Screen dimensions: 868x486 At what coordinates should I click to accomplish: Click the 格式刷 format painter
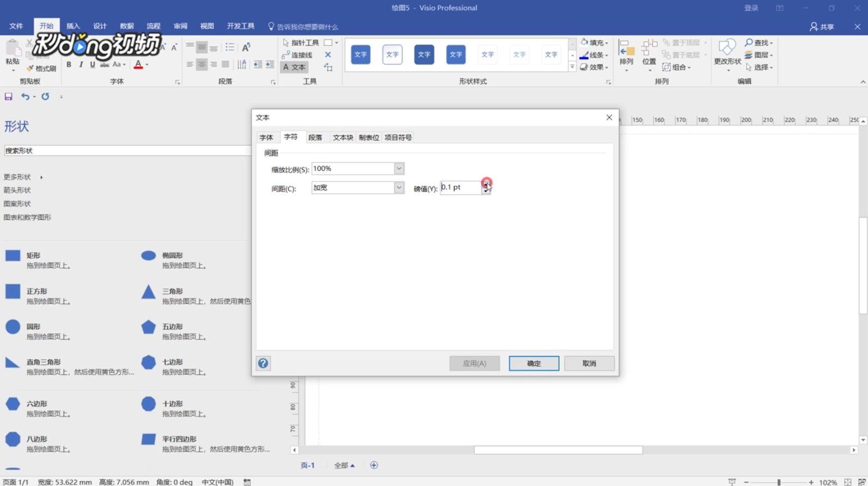click(x=41, y=69)
